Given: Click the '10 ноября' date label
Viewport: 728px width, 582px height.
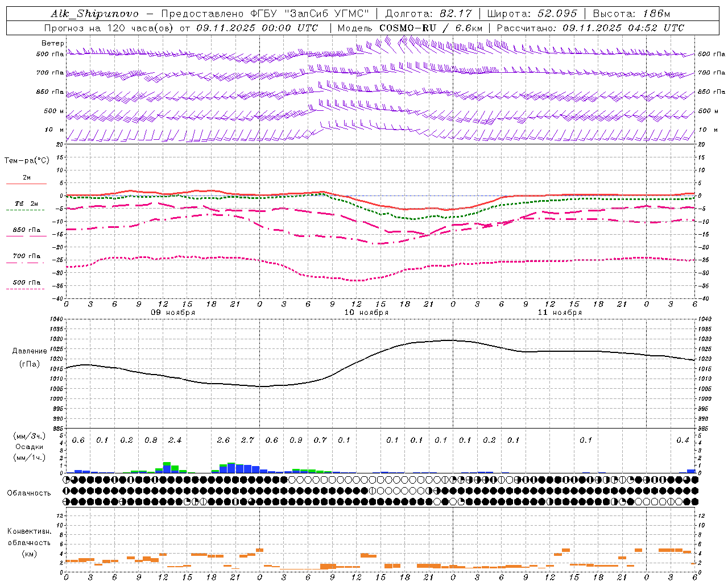Looking at the screenshot, I should 366,313.
